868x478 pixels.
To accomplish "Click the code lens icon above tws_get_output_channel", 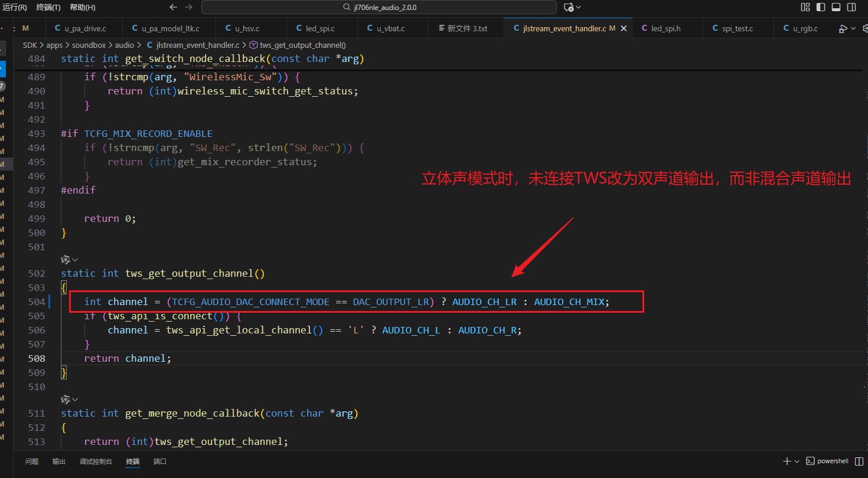I will pyautogui.click(x=66, y=260).
